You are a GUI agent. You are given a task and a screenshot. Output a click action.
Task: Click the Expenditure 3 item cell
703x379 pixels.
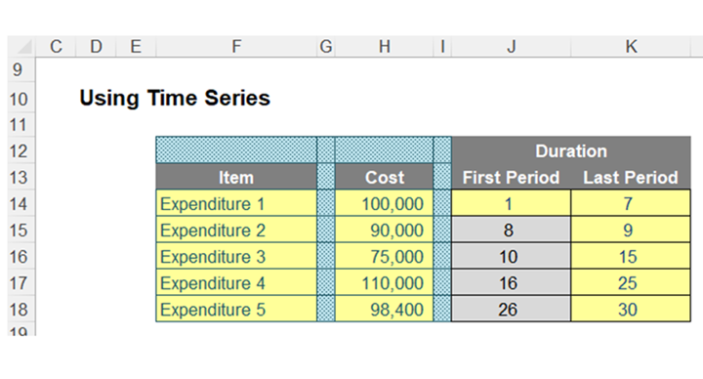(x=236, y=256)
